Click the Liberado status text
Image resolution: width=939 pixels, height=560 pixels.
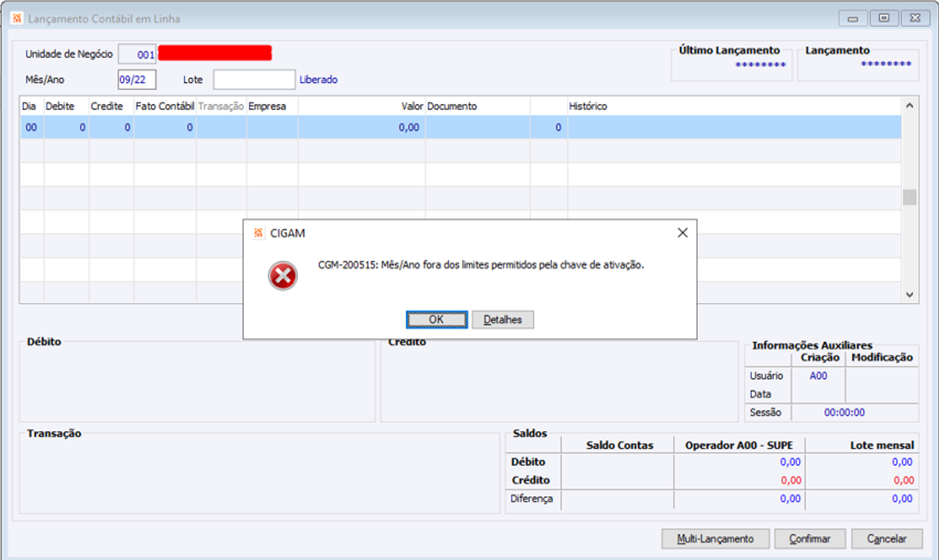[x=318, y=80]
